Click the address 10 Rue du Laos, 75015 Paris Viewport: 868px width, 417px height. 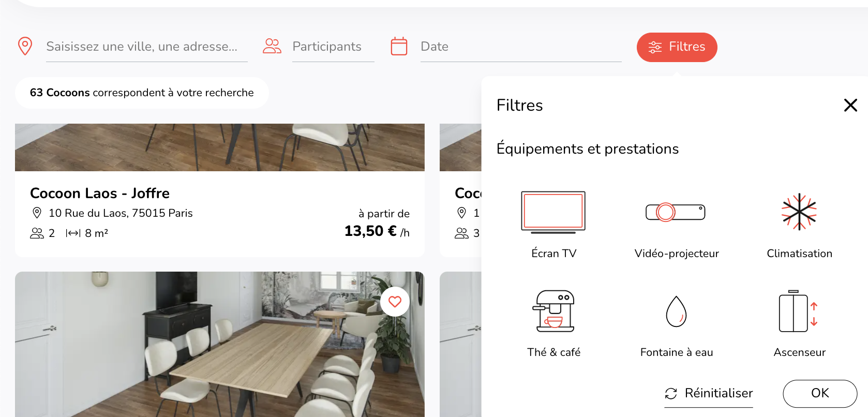pyautogui.click(x=121, y=213)
